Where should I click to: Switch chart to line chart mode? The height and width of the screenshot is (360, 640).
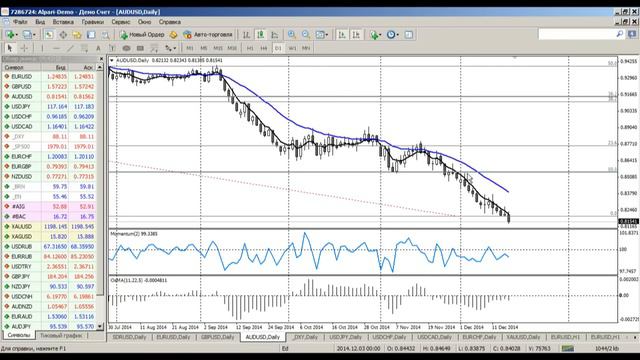point(275,35)
